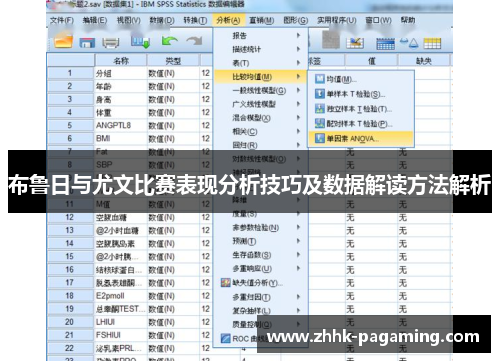The height and width of the screenshot is (362, 500).
Task: Open the 转换(T) menu
Action: coord(195,20)
